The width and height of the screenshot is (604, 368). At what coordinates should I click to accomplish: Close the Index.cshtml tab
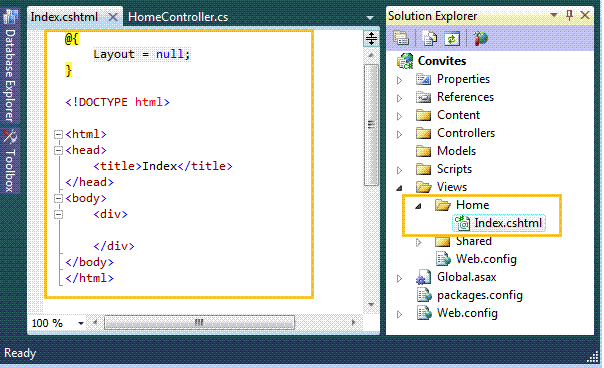[113, 17]
